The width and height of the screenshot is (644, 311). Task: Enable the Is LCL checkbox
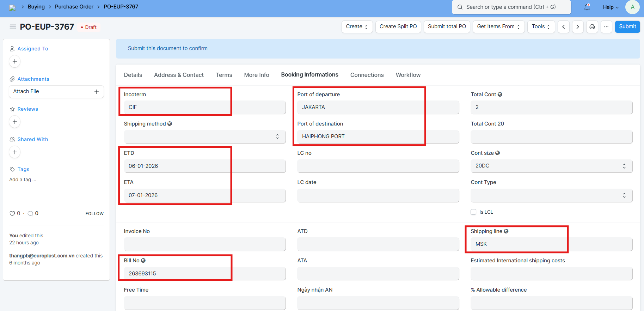(473, 212)
